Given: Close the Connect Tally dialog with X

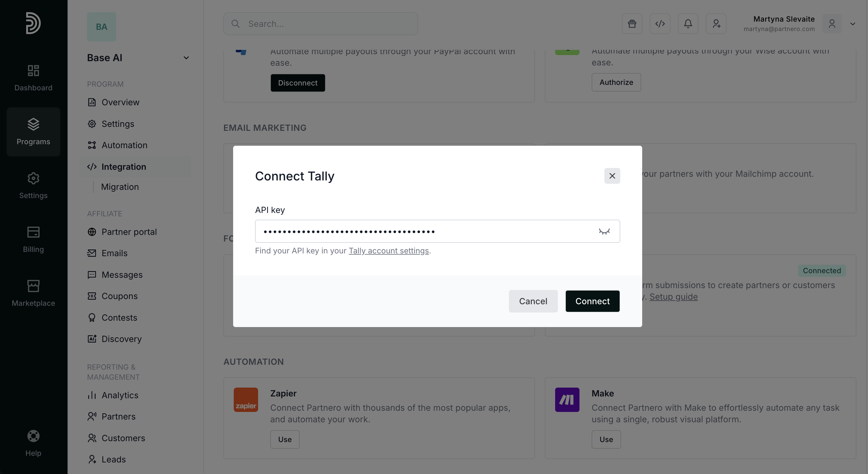Looking at the screenshot, I should click(612, 176).
